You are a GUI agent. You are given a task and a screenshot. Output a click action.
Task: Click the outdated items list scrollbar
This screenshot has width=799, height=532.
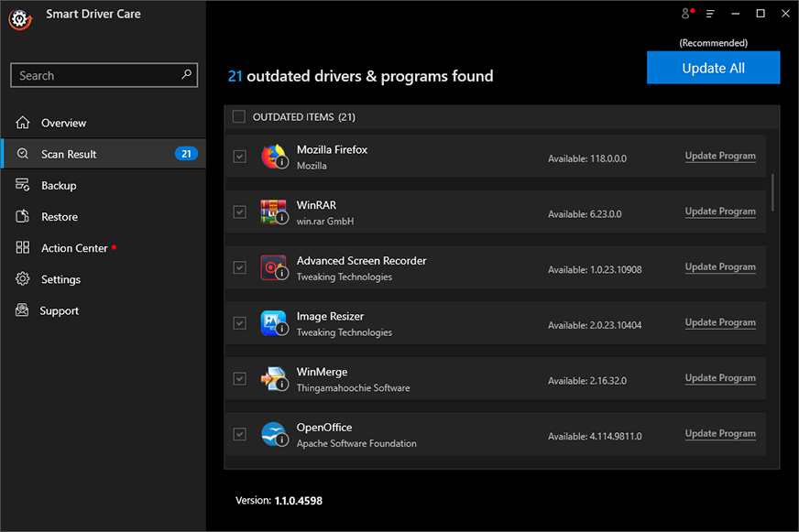[773, 192]
